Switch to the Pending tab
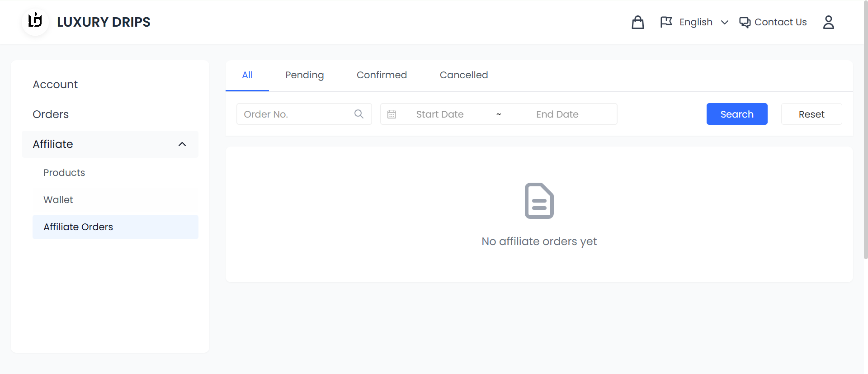The image size is (868, 374). click(305, 75)
